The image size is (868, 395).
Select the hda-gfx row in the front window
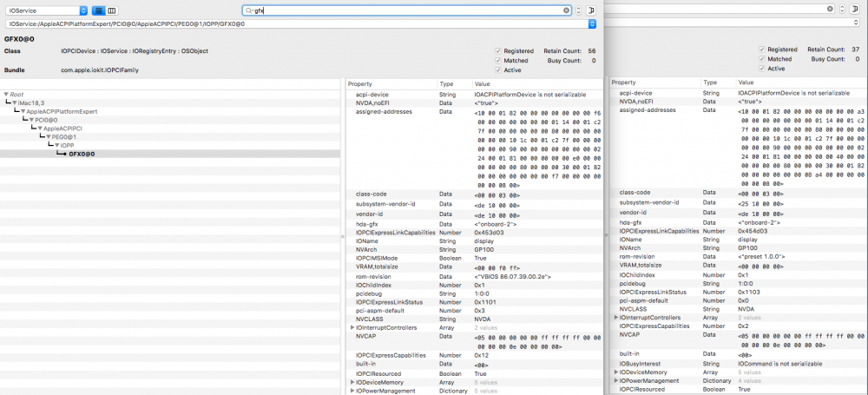tap(475, 224)
